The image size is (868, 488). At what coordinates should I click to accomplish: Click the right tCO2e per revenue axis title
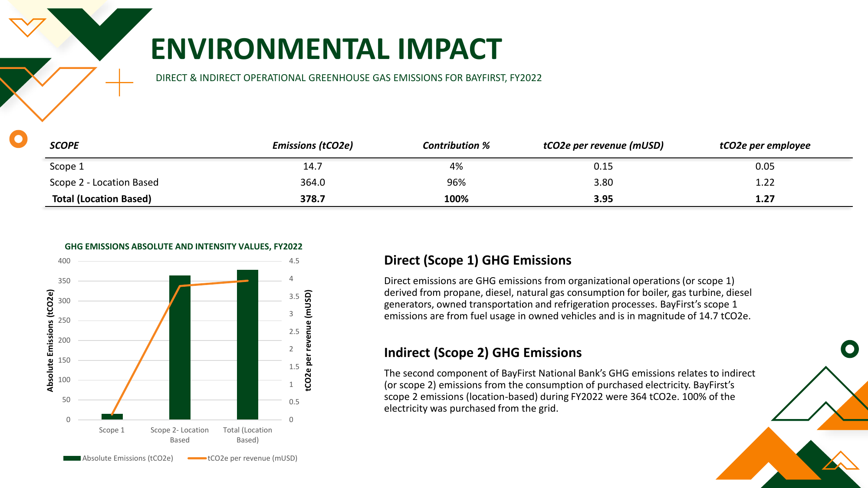click(x=308, y=341)
